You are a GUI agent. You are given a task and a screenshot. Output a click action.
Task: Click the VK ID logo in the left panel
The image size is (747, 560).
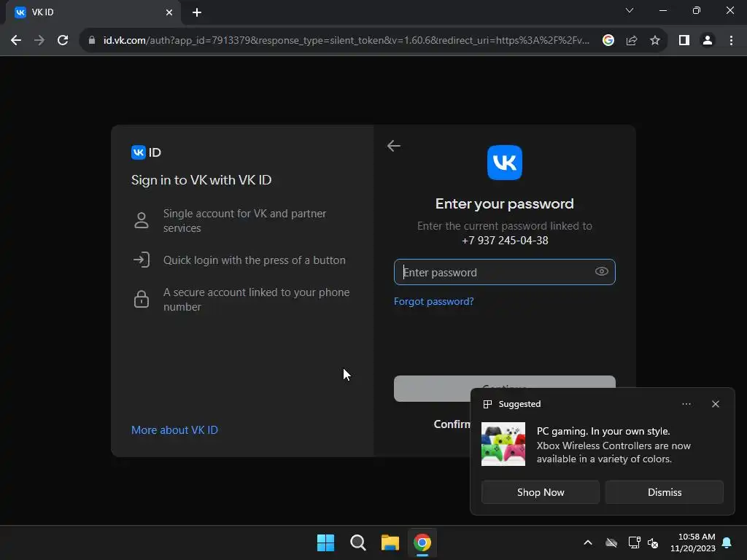click(146, 152)
